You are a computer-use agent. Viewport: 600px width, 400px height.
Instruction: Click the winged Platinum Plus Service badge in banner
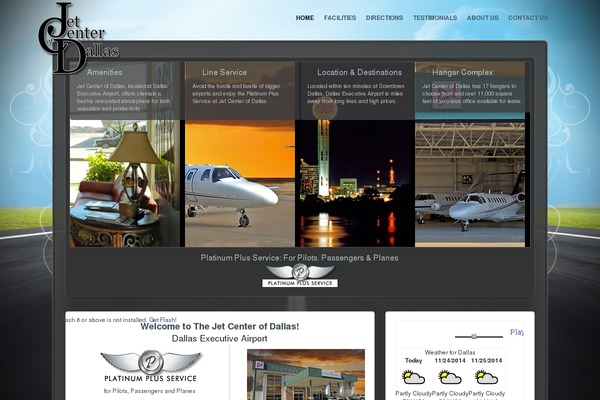pyautogui.click(x=300, y=276)
